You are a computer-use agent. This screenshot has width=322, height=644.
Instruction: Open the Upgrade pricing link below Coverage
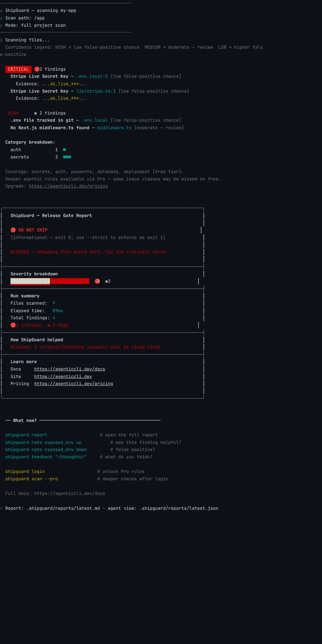click(x=68, y=186)
